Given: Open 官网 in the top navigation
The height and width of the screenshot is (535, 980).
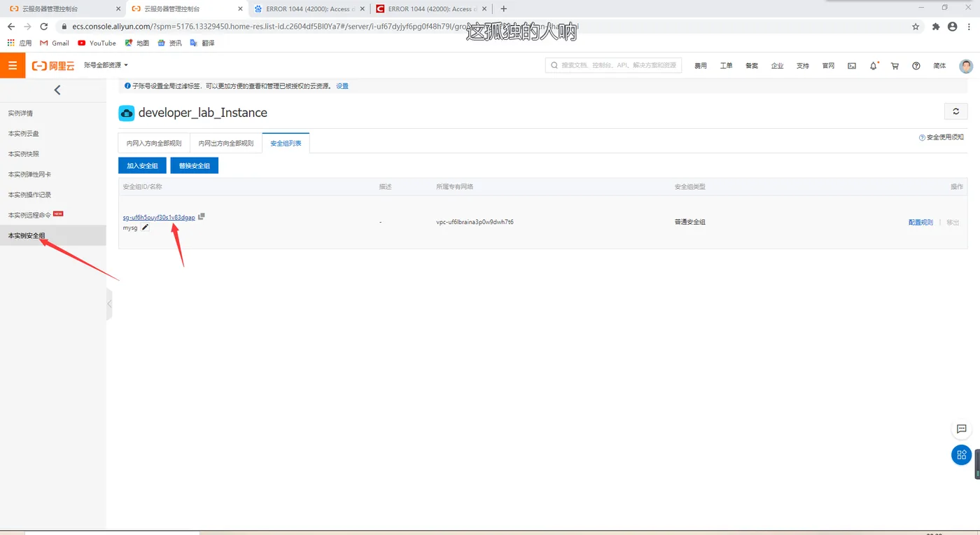Looking at the screenshot, I should [x=828, y=66].
